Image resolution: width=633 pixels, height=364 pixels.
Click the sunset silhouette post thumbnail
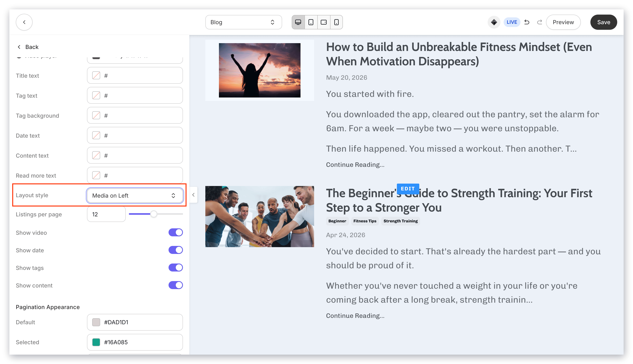click(x=260, y=70)
